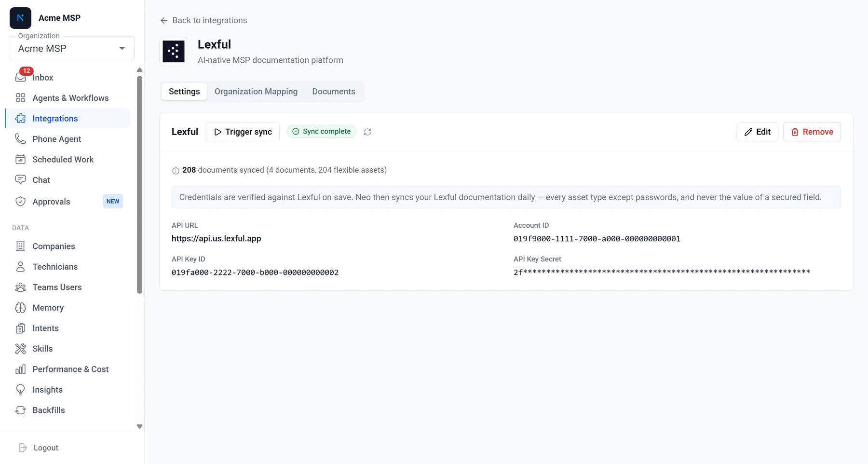Viewport: 868px width, 464px height.
Task: Click the Lexful logo thumbnail
Action: tap(174, 51)
